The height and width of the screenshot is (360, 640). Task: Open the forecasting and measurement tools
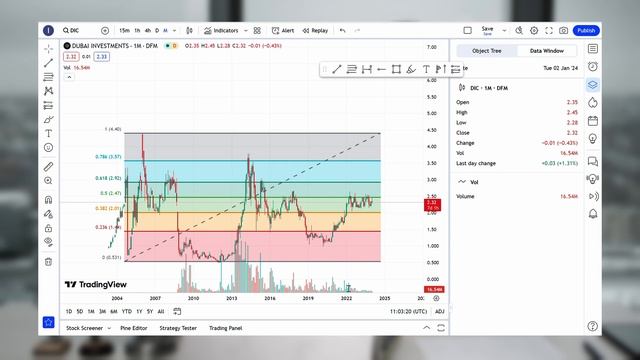[x=49, y=105]
